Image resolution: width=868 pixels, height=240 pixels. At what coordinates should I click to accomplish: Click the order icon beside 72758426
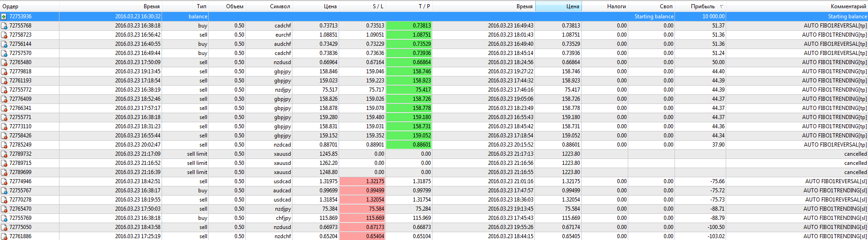[4, 136]
